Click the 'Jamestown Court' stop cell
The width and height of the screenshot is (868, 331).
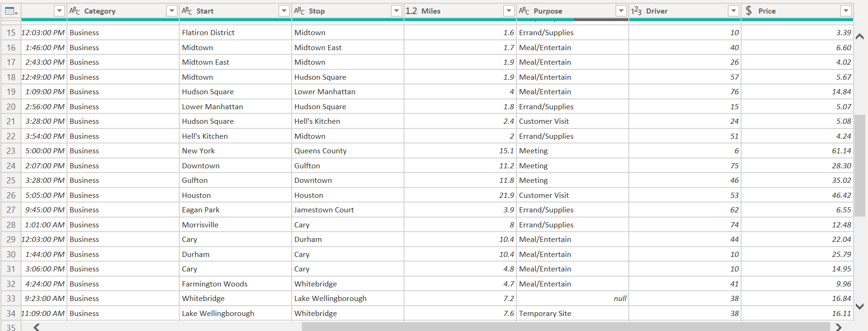348,210
